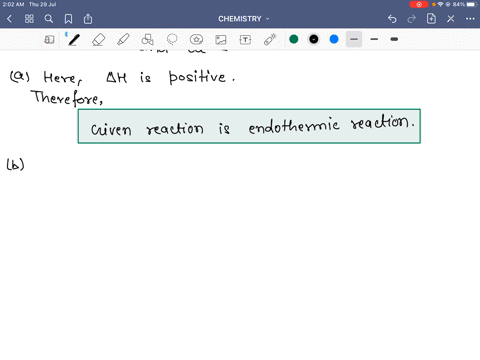Select the Text box tool
The width and height of the screenshot is (480, 360).
245,40
